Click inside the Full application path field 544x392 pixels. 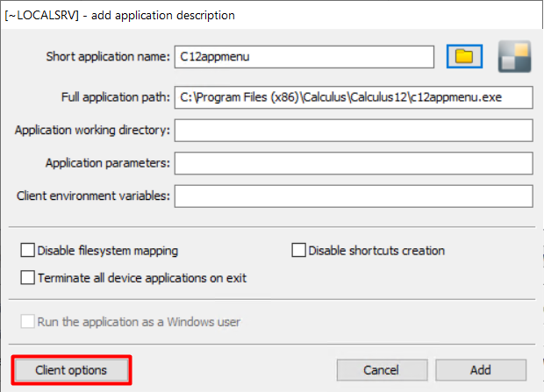[x=354, y=97]
